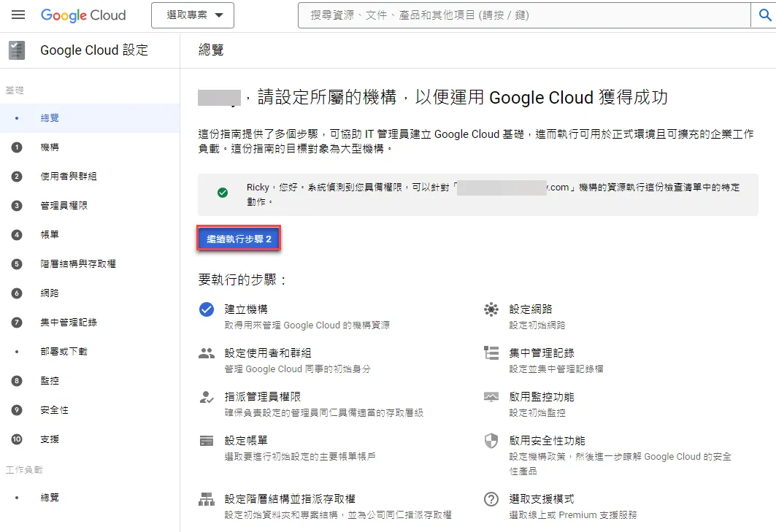Click the 集中管理記錄 step title in main list

[x=542, y=353]
